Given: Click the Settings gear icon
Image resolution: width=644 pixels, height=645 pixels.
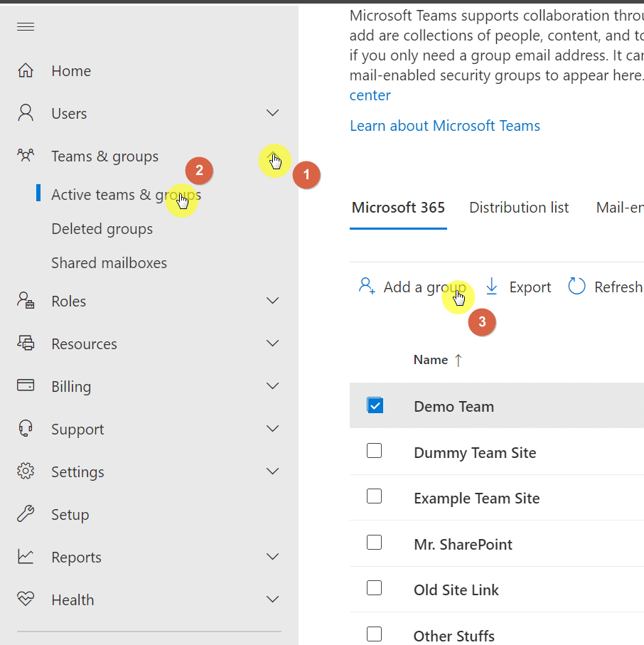Looking at the screenshot, I should pyautogui.click(x=26, y=471).
